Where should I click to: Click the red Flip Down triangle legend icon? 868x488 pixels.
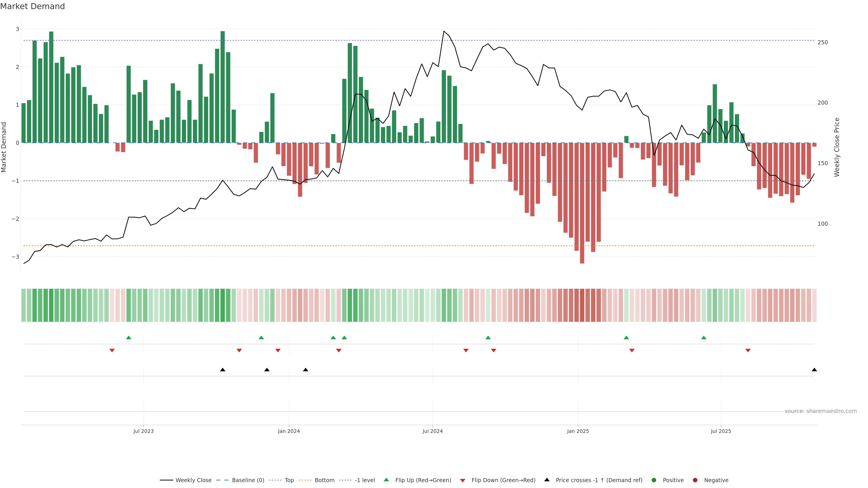463,480
